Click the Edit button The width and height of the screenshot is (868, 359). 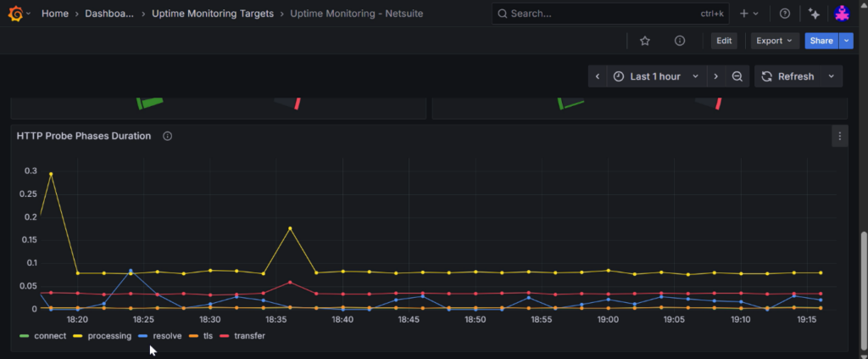[723, 41]
